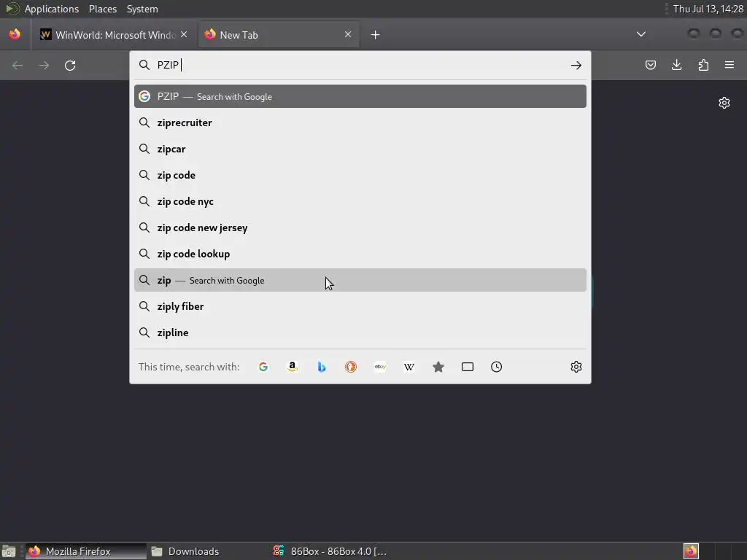Viewport: 747px width, 560px height.
Task: Pick the 'zip code' suggestion
Action: [360, 175]
